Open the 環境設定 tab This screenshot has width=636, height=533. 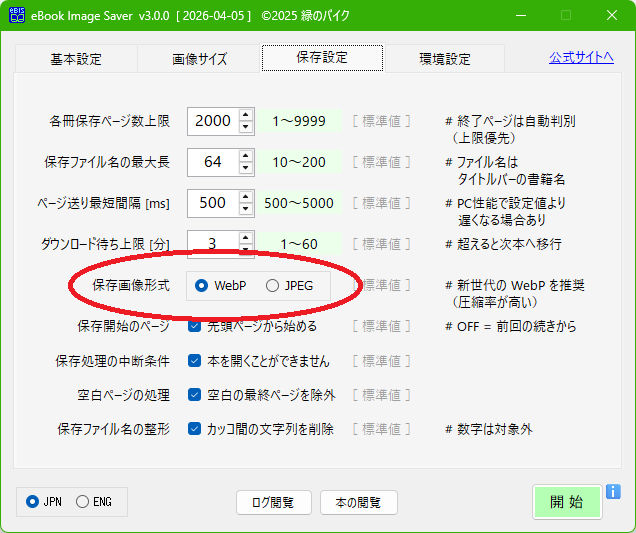pyautogui.click(x=445, y=59)
